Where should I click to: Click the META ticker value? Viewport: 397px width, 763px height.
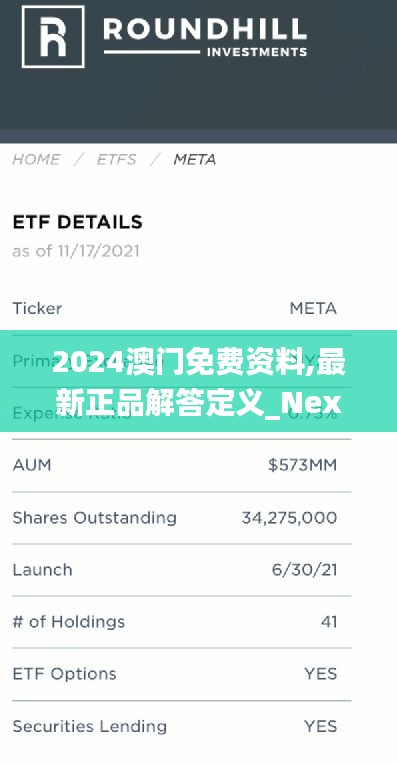313,309
